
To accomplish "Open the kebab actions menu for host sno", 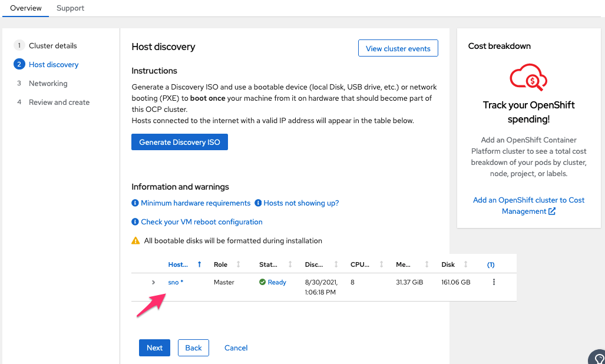I will pyautogui.click(x=494, y=282).
